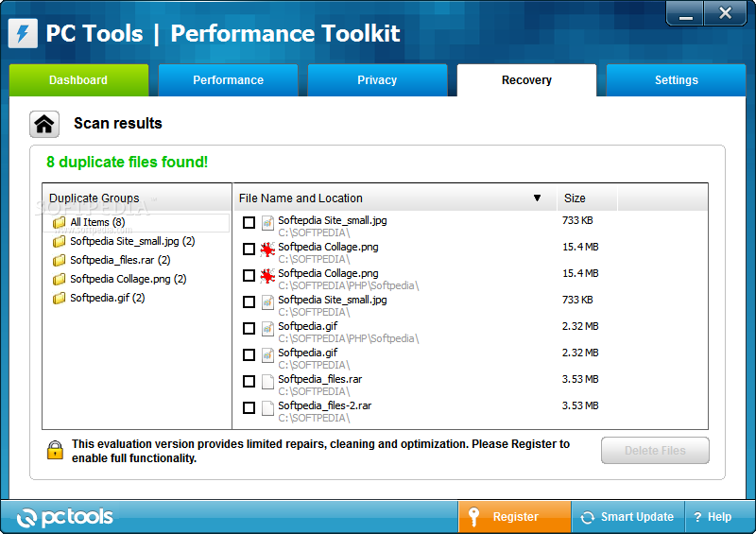This screenshot has height=534, width=756.
Task: Check Softpedia.gif located in C:\SOFTPEDIA\
Action: [x=249, y=355]
